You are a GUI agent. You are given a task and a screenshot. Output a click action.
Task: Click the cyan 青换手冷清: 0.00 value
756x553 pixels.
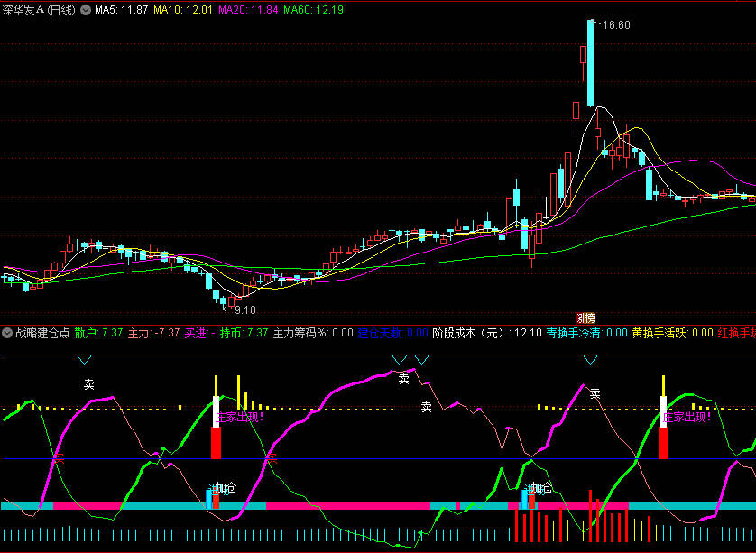[x=587, y=333]
